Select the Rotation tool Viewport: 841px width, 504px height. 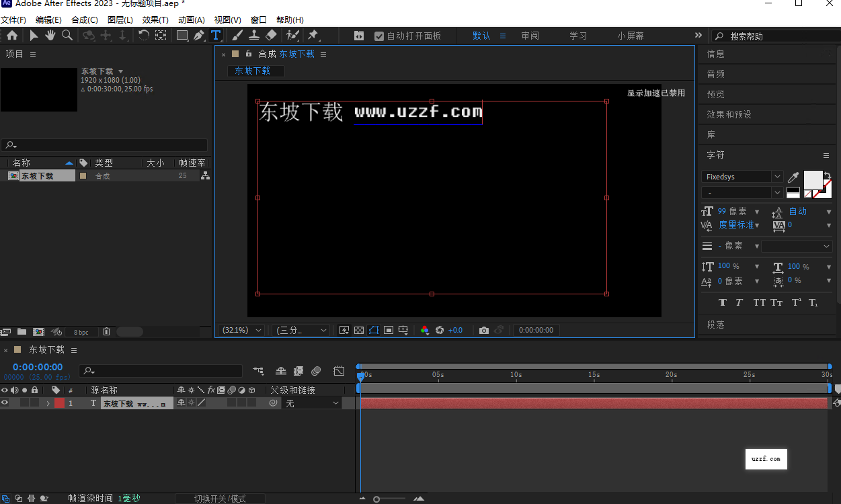click(x=144, y=36)
